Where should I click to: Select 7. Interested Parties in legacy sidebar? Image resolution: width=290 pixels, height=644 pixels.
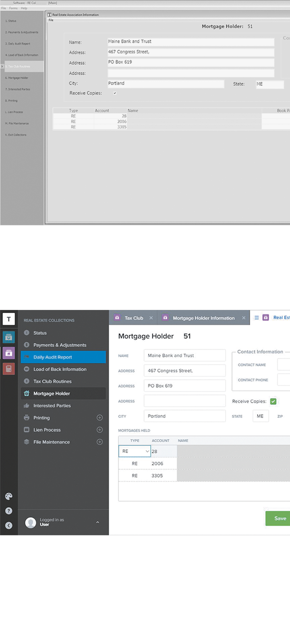[17, 89]
